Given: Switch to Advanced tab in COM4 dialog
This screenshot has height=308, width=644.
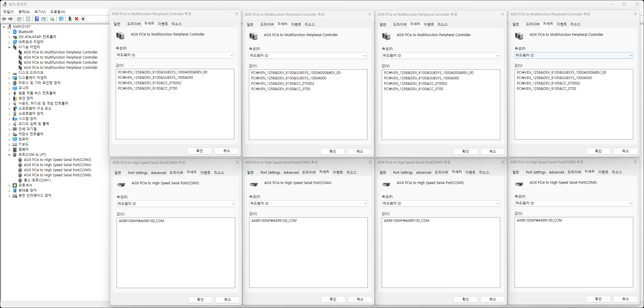Looking at the screenshot, I should (x=291, y=172).
